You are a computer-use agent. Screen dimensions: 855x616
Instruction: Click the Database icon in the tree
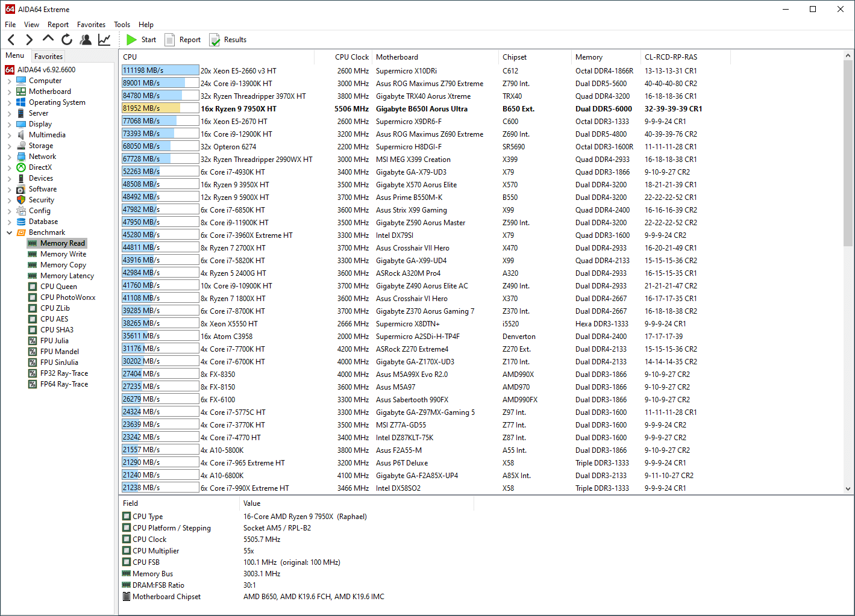pyautogui.click(x=22, y=222)
